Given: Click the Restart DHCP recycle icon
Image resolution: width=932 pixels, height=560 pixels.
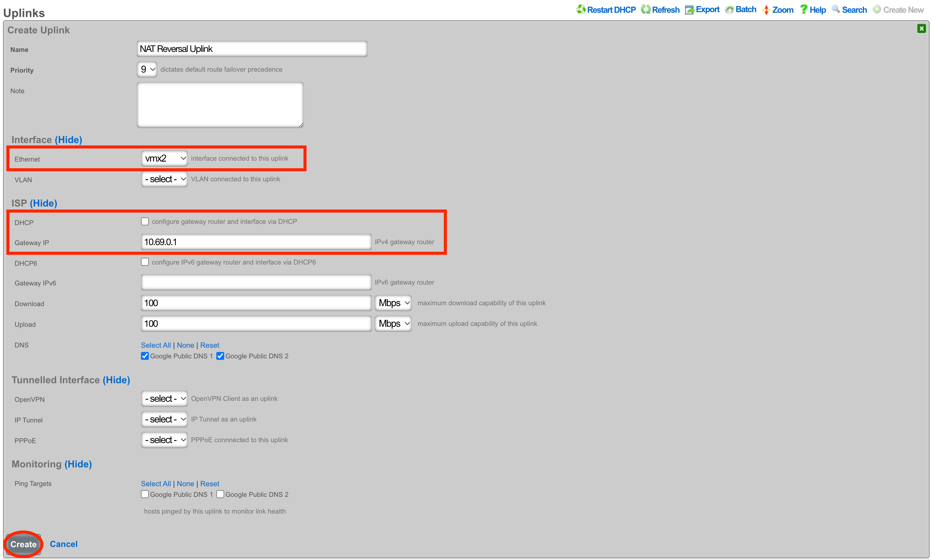Looking at the screenshot, I should [x=581, y=9].
